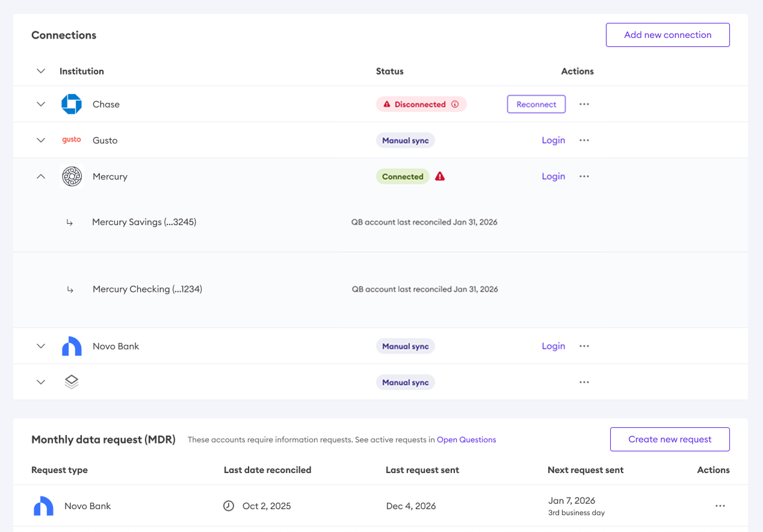Click the Connections heading
Image resolution: width=763 pixels, height=532 pixels.
point(64,35)
